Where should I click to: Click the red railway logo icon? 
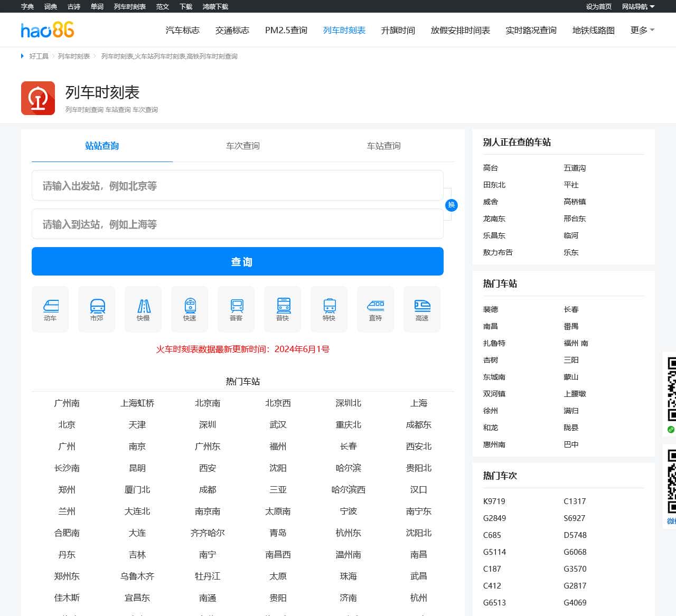[38, 98]
